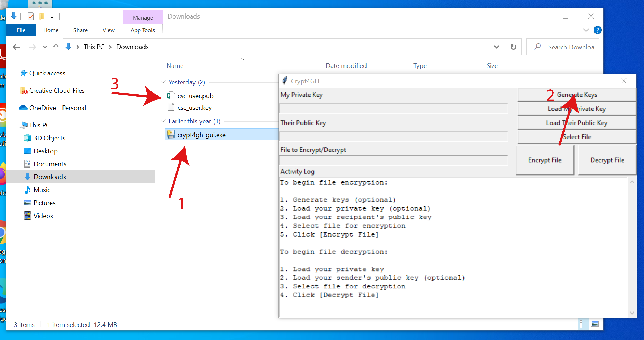Click the File to Encrypt/Decrypt field
Viewport: 644px width, 340px height.
click(x=393, y=160)
